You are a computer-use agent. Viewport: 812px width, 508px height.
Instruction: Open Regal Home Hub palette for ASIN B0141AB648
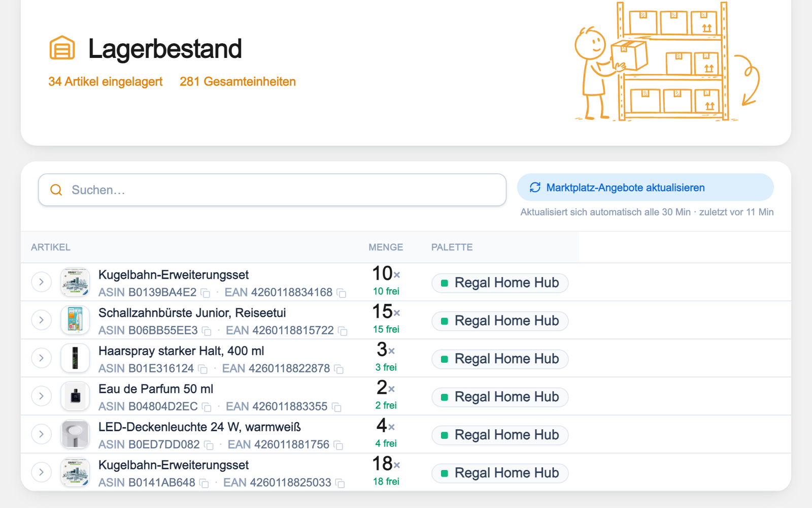point(500,473)
